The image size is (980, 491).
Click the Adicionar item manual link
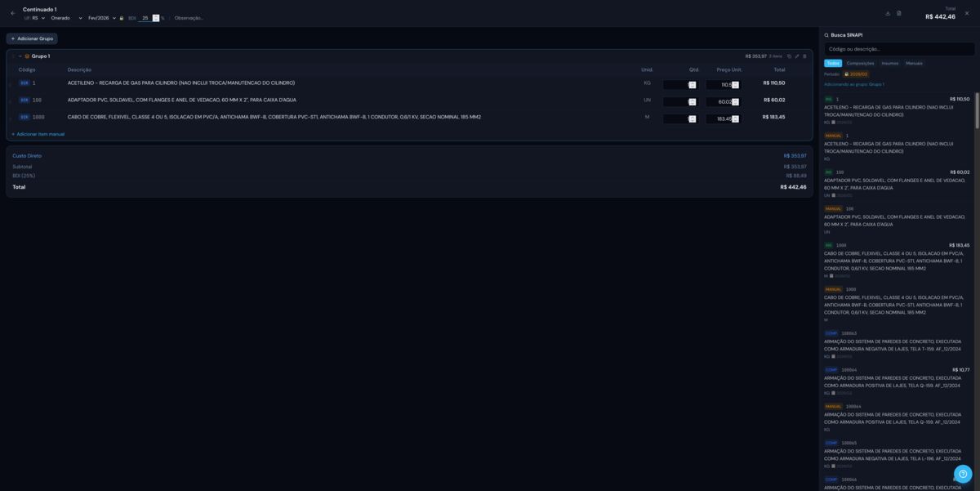point(38,134)
